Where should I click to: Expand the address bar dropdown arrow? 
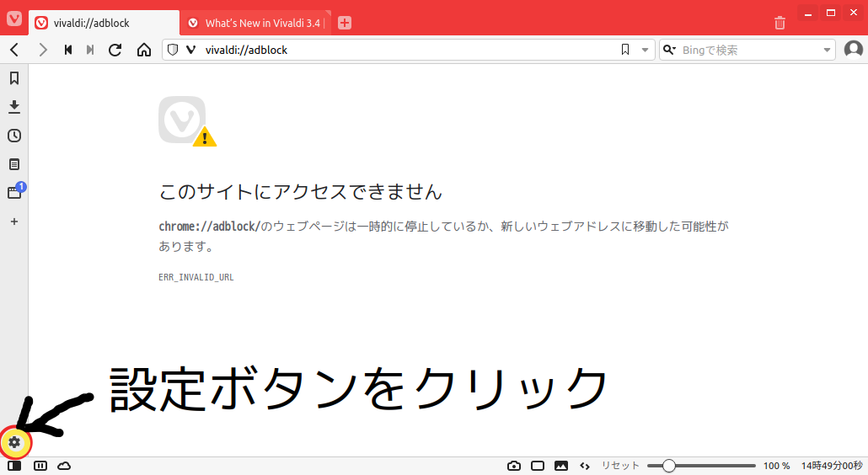646,50
